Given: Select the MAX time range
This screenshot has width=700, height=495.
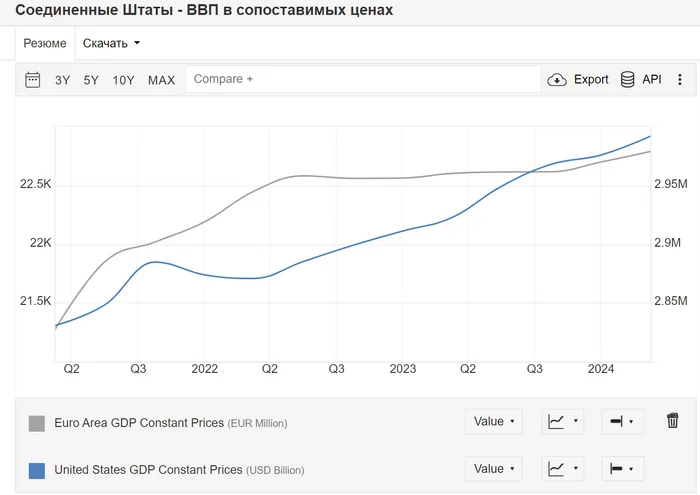Looking at the screenshot, I should 162,80.
